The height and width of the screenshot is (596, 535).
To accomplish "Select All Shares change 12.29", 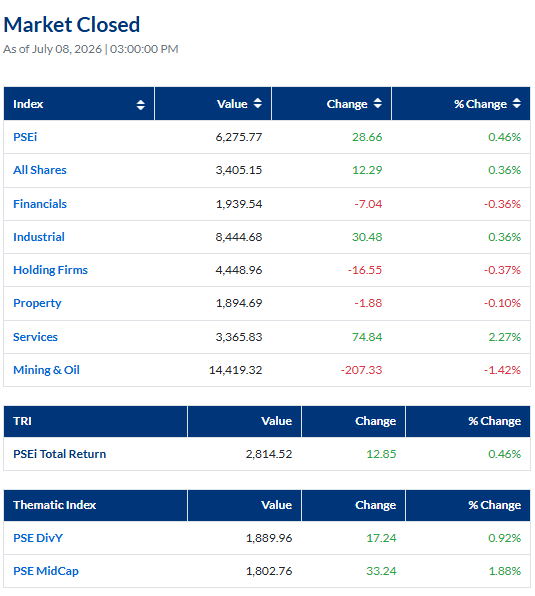I will (x=367, y=170).
